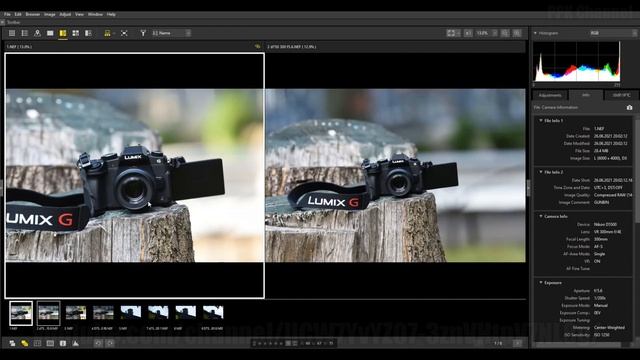This screenshot has height=360, width=640.
Task: Click the 'Center-Weighted' metering value
Action: (609, 327)
